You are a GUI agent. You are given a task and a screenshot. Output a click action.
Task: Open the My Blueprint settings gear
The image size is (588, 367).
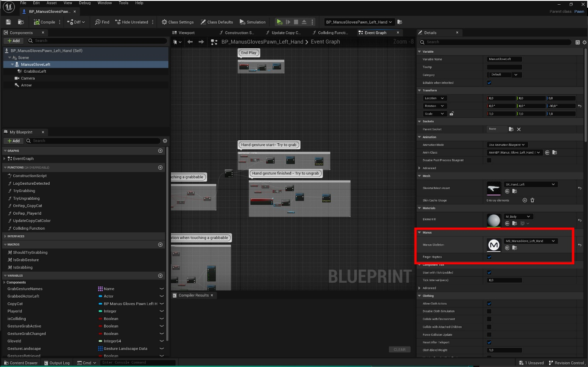pyautogui.click(x=165, y=141)
